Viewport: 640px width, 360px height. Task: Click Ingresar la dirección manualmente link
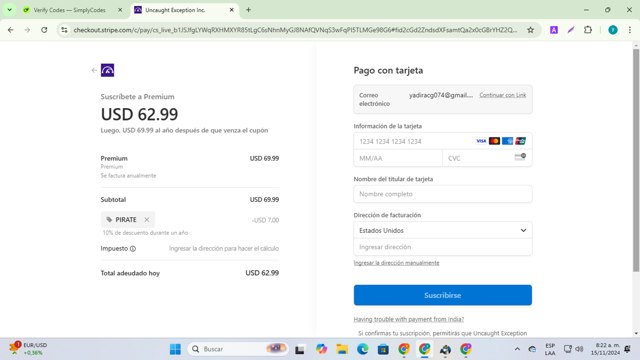click(396, 263)
